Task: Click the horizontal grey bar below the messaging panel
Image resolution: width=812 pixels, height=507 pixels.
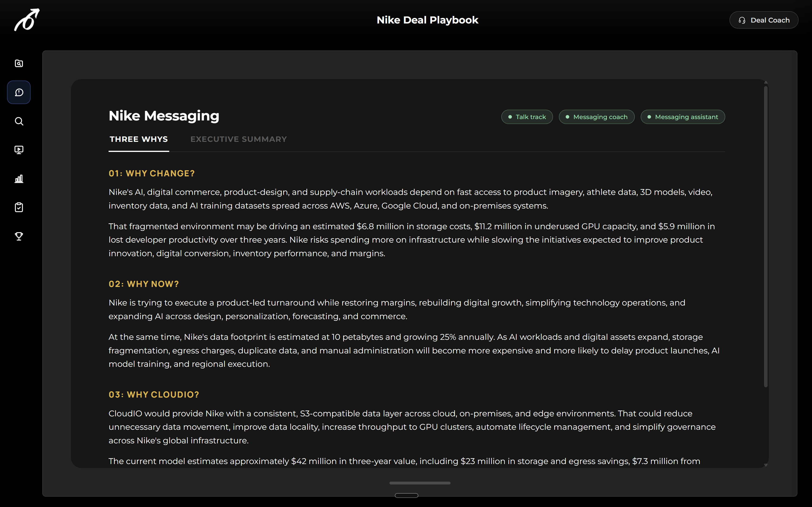Action: pos(420,483)
